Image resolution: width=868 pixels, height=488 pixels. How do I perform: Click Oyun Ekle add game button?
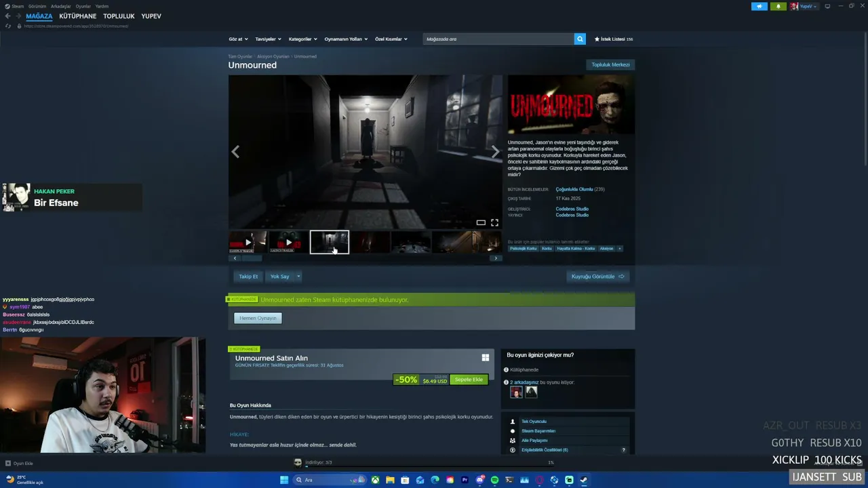click(x=19, y=464)
